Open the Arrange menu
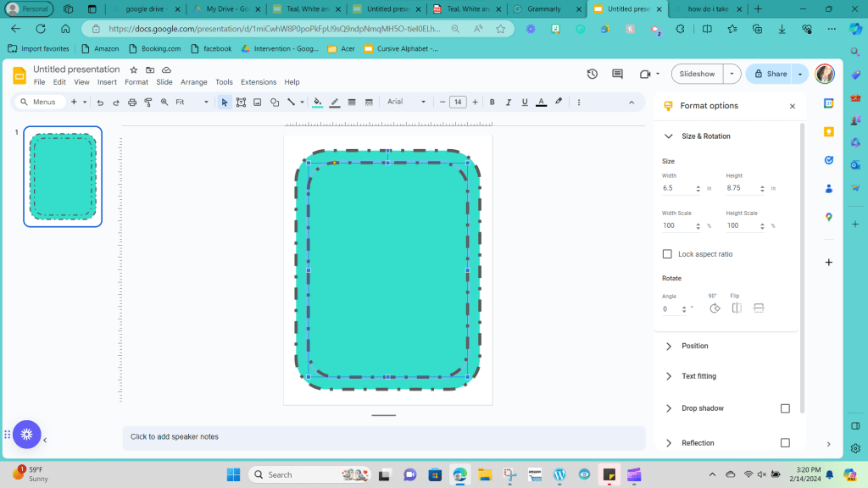The image size is (868, 488). (x=193, y=82)
